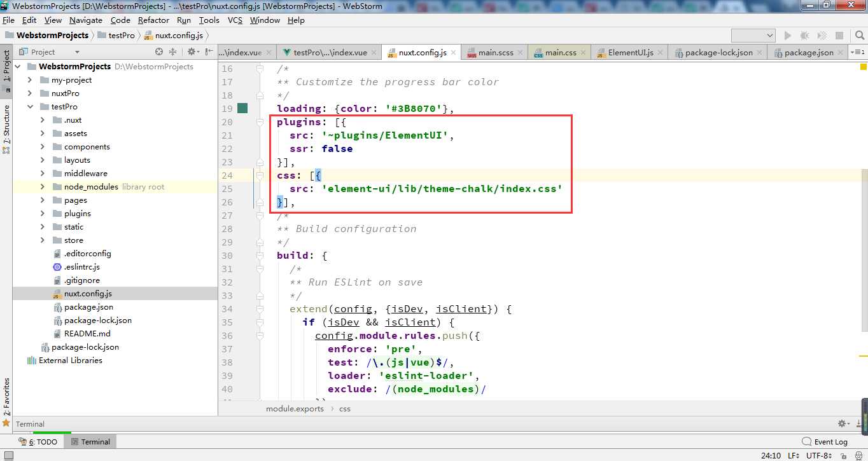
Task: Select .editorconfig in the project tree
Action: click(87, 253)
